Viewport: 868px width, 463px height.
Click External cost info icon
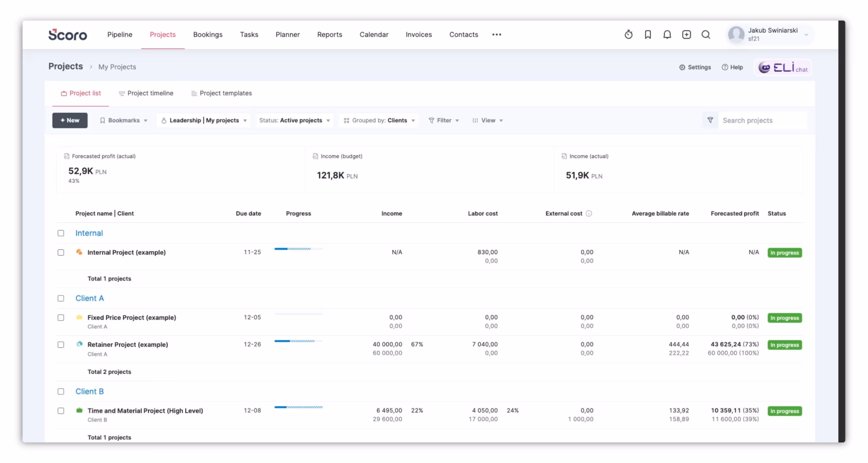[x=589, y=213]
